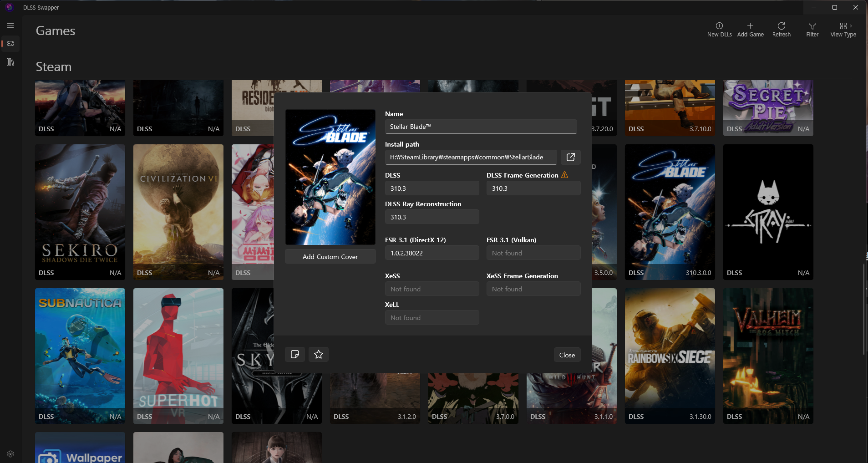Click FSR 3.1 Vulkan Not found field
This screenshot has width=868, height=463.
pyautogui.click(x=533, y=253)
